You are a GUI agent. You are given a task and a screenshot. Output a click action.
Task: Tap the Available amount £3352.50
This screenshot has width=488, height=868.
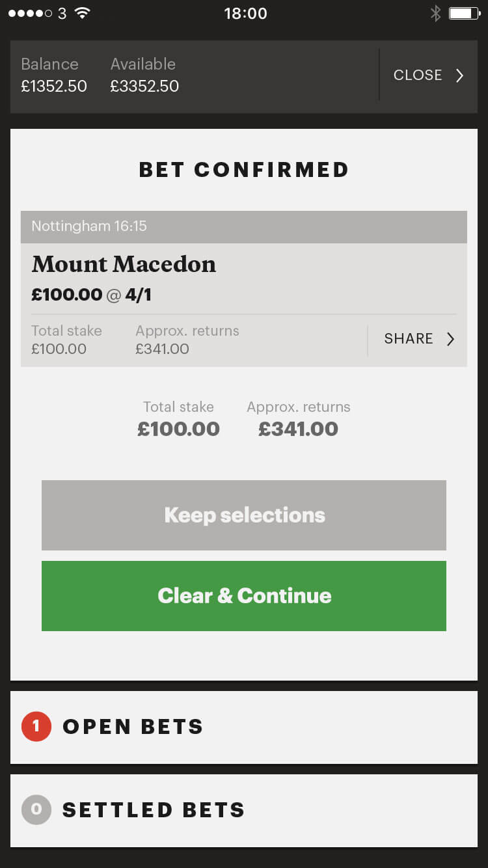pyautogui.click(x=144, y=86)
